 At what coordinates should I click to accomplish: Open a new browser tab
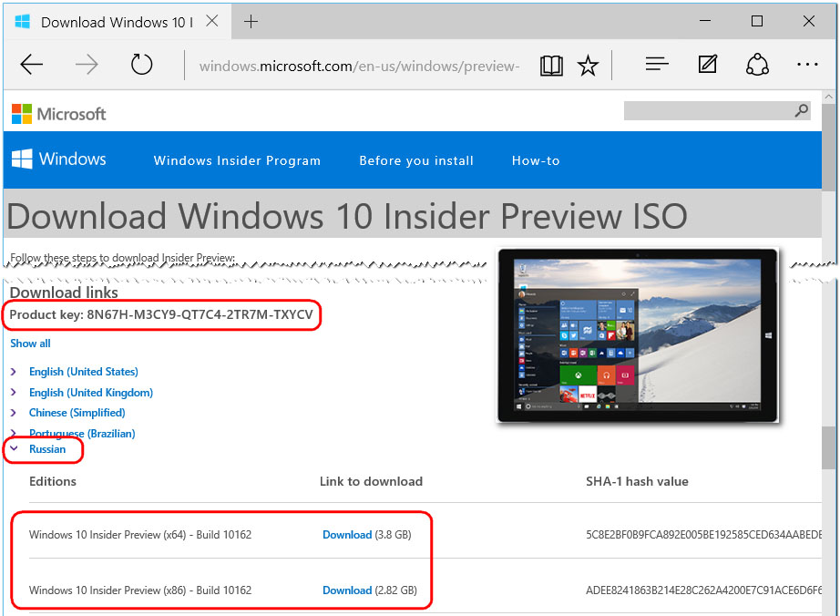click(x=251, y=22)
